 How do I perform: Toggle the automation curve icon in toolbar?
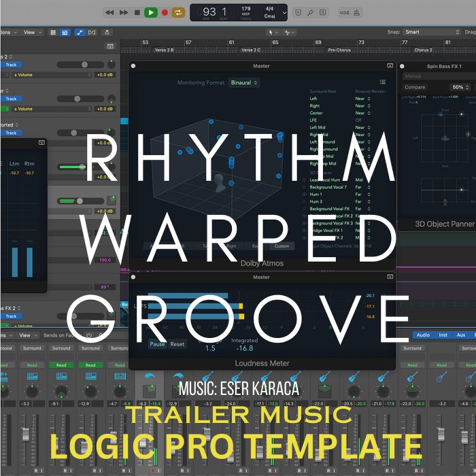(x=80, y=33)
